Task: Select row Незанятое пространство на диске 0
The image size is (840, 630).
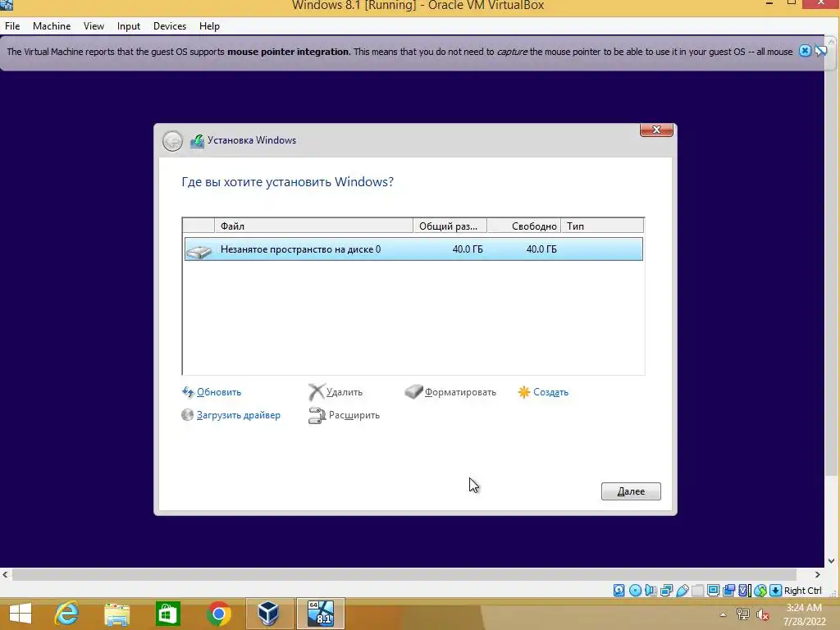Action: (413, 249)
